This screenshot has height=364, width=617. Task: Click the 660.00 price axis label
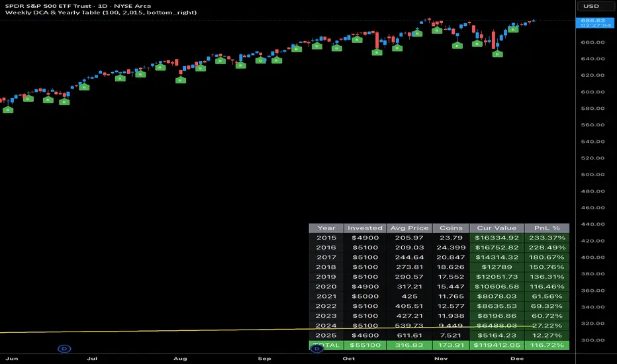593,42
